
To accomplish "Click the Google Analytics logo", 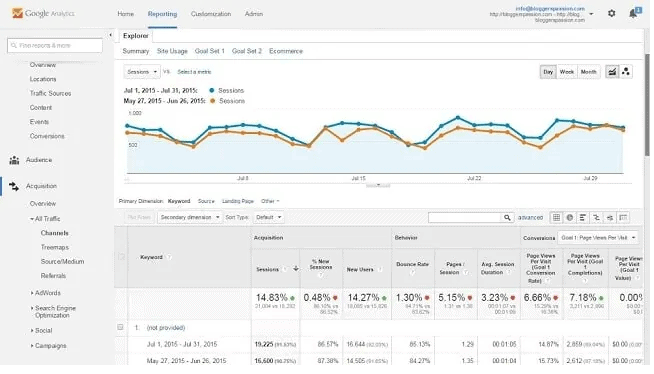I will pos(43,13).
